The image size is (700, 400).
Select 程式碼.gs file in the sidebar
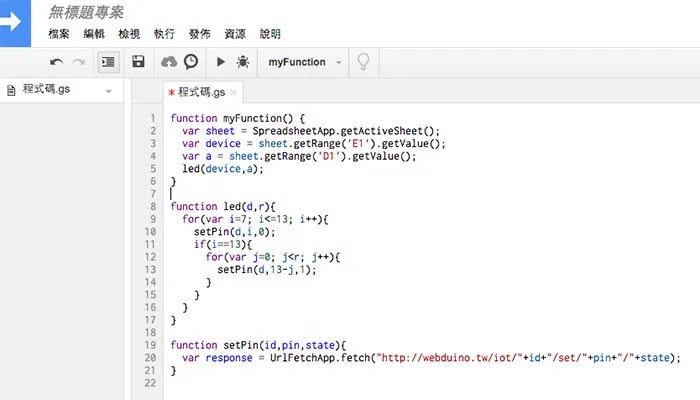46,89
